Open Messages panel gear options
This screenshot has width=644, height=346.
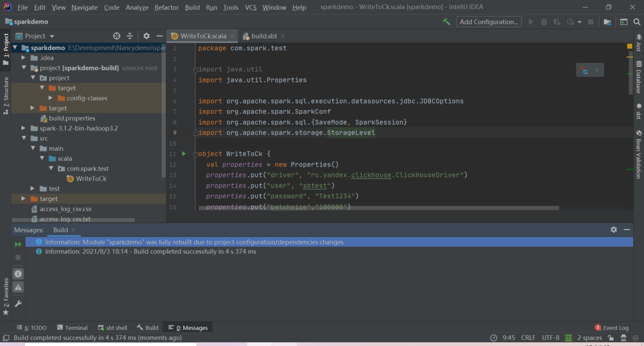pos(614,229)
